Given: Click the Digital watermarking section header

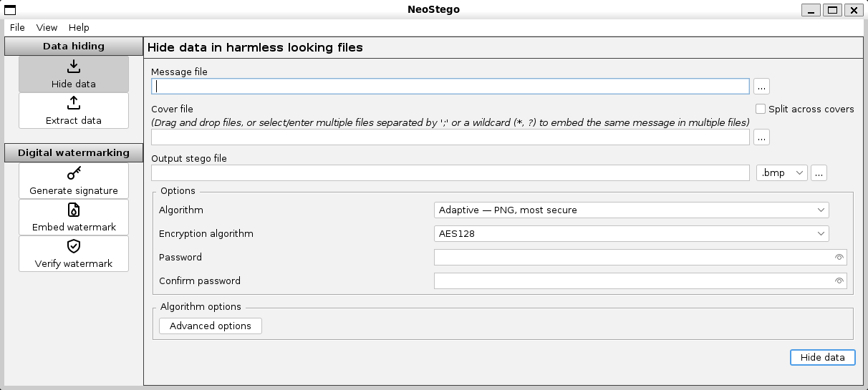Looking at the screenshot, I should click(x=74, y=153).
